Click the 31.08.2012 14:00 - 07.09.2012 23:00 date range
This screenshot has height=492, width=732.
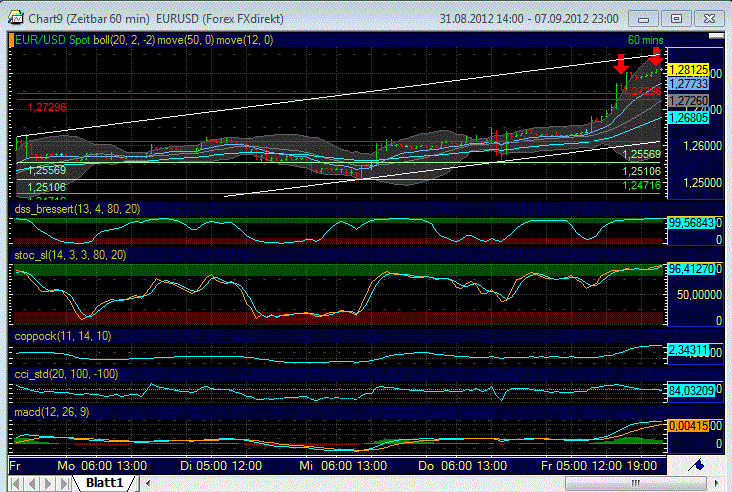(529, 19)
